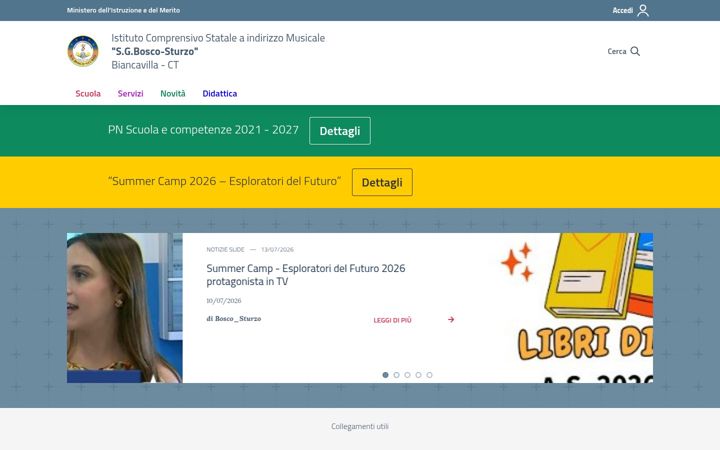Open the Leggi di più link
Image resolution: width=720 pixels, height=450 pixels.
393,320
